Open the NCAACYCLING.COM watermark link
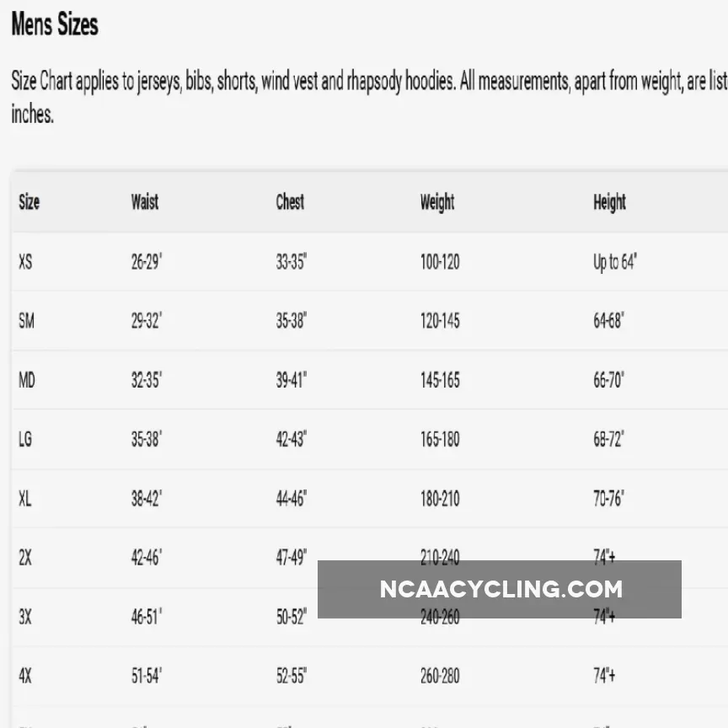This screenshot has width=728, height=728. pos(500,589)
